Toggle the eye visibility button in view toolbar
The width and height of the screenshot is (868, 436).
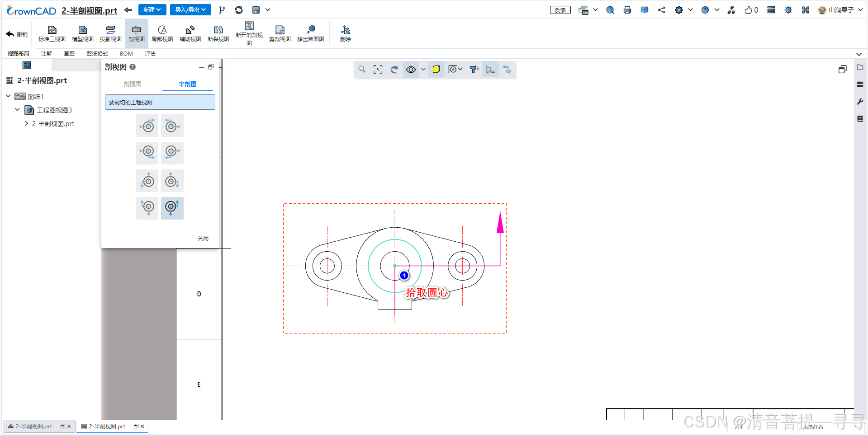[x=411, y=70]
